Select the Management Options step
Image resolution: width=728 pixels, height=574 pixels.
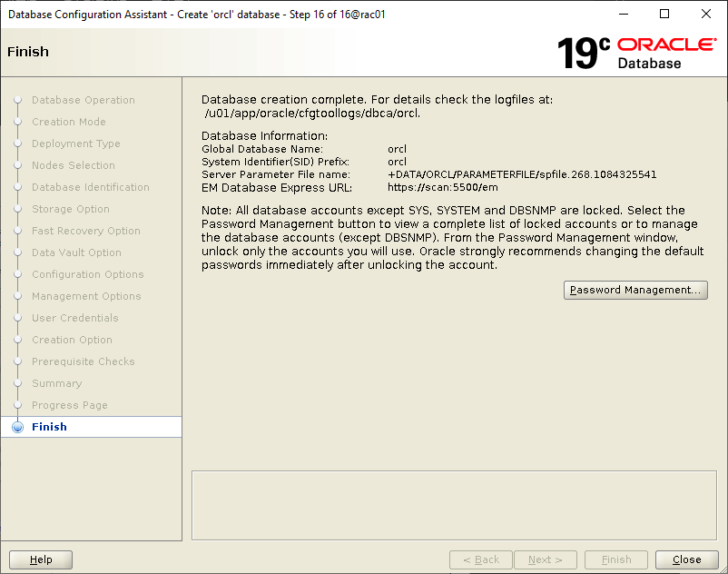86,296
